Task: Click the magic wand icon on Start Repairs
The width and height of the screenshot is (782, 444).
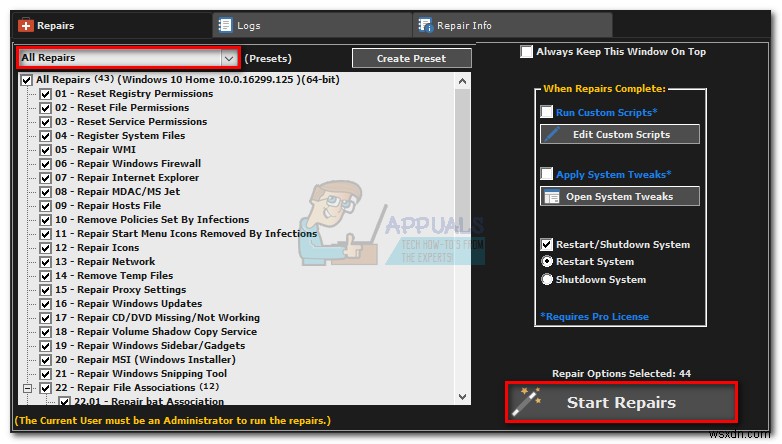Action: point(527,402)
